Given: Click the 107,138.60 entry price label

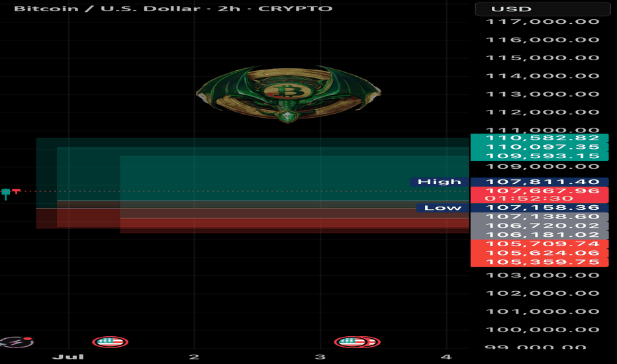Looking at the screenshot, I should point(540,217).
